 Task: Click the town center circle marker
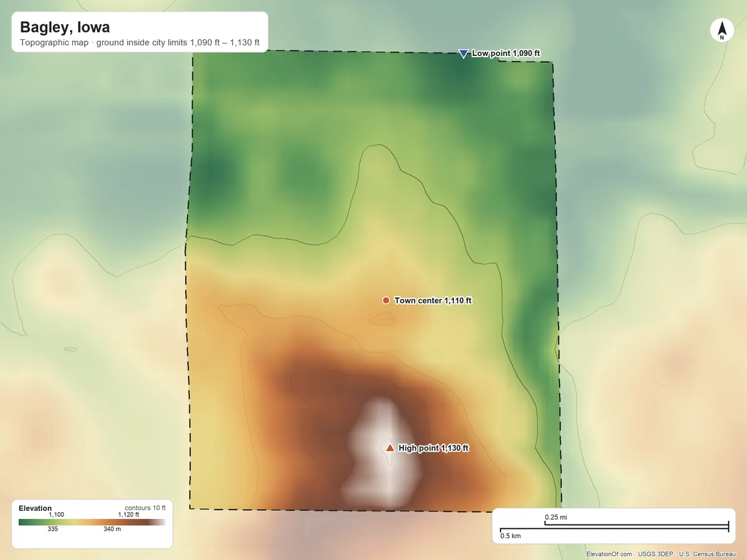[386, 301]
